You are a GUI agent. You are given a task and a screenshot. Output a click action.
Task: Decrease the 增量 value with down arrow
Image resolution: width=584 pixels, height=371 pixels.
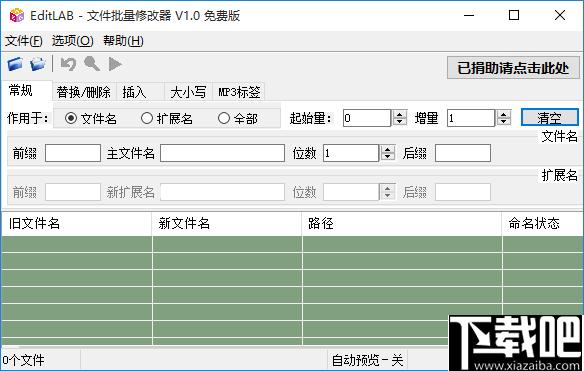(x=504, y=122)
